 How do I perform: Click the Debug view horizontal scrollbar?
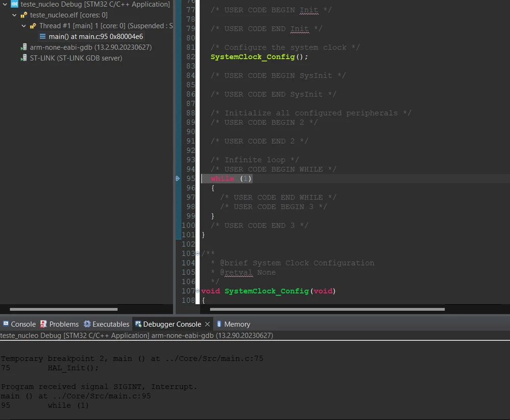coord(64,309)
